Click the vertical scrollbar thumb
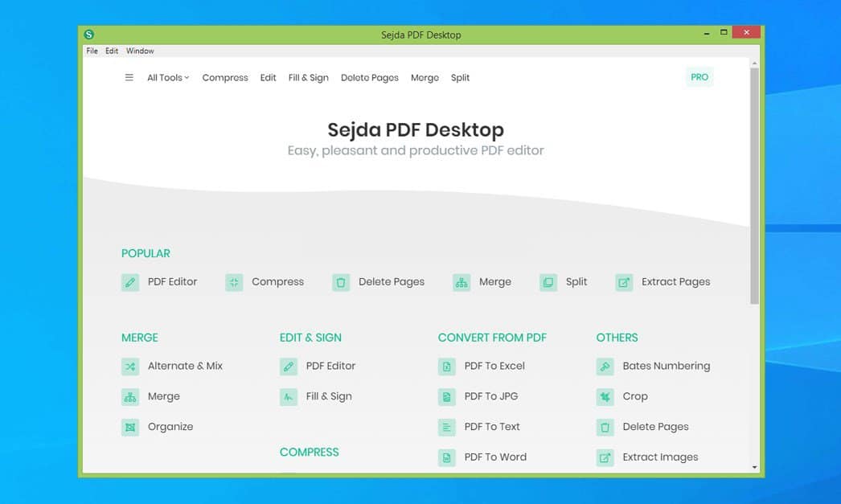This screenshot has height=504, width=841. [754, 186]
